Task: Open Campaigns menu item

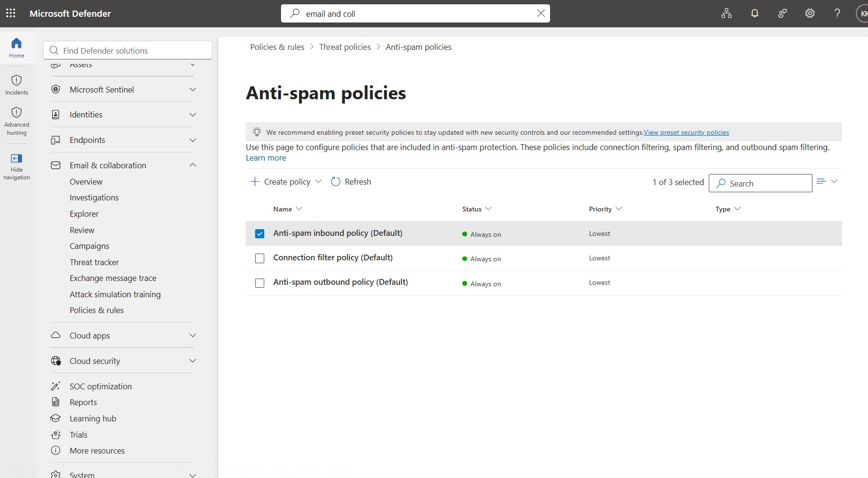Action: point(89,246)
